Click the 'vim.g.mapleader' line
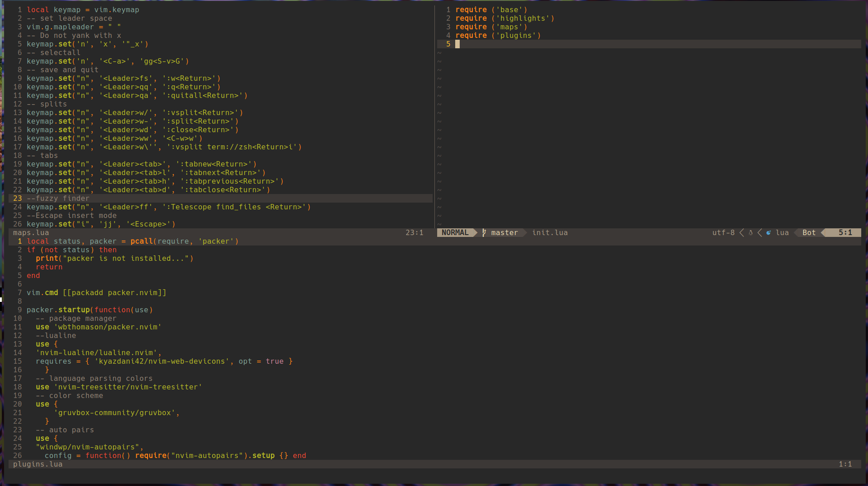The height and width of the screenshot is (486, 868). pyautogui.click(x=74, y=27)
